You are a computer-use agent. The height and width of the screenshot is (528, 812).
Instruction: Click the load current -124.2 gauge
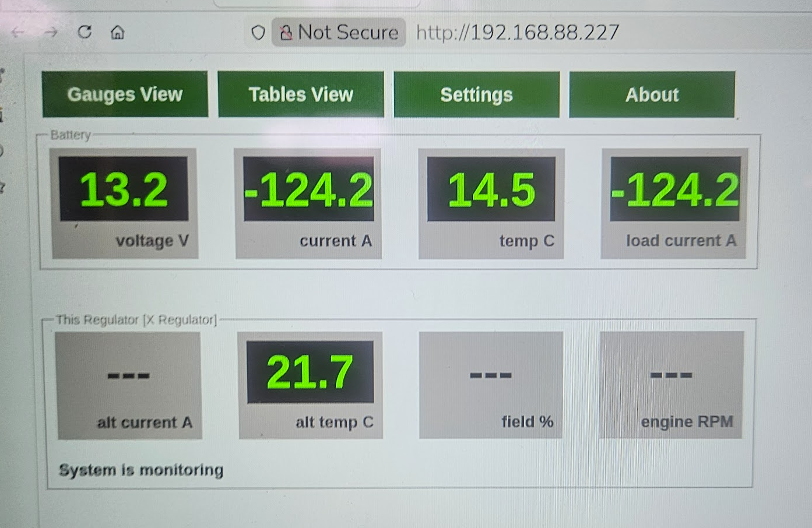pyautogui.click(x=674, y=203)
